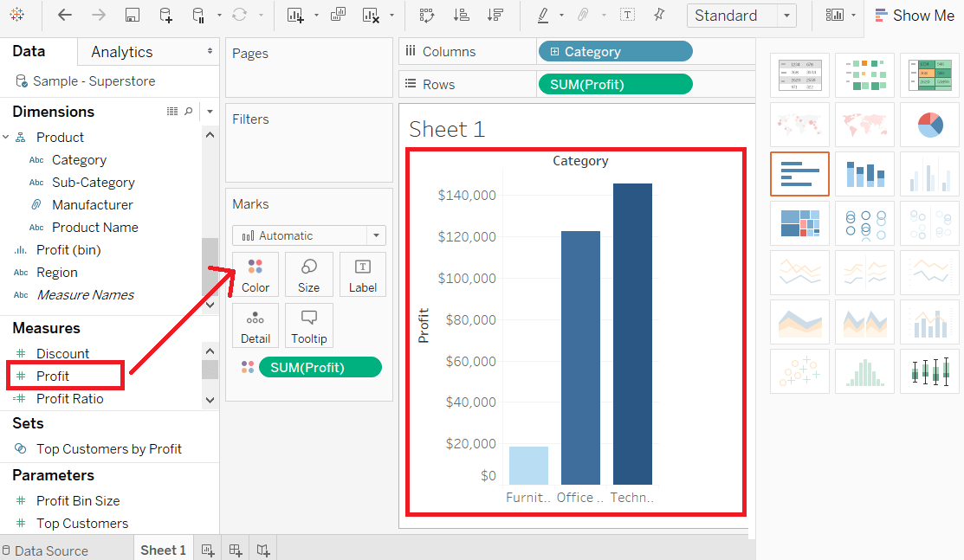Click the highlight pen icon

tap(543, 16)
